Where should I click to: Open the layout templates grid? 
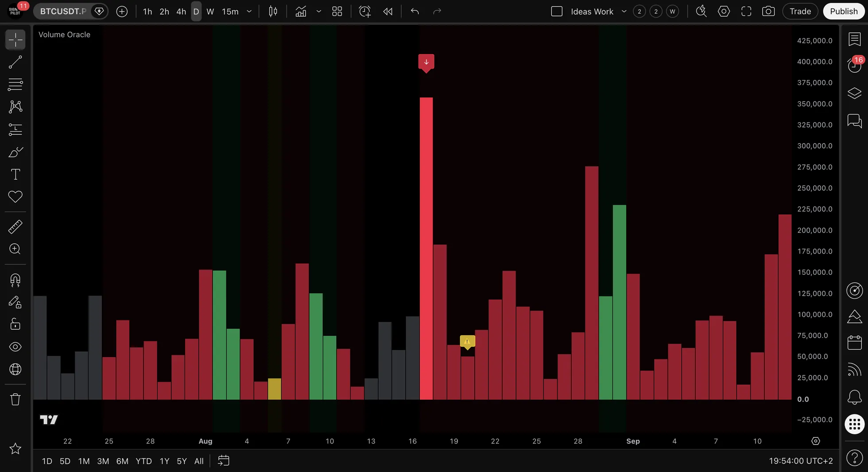pyautogui.click(x=337, y=12)
